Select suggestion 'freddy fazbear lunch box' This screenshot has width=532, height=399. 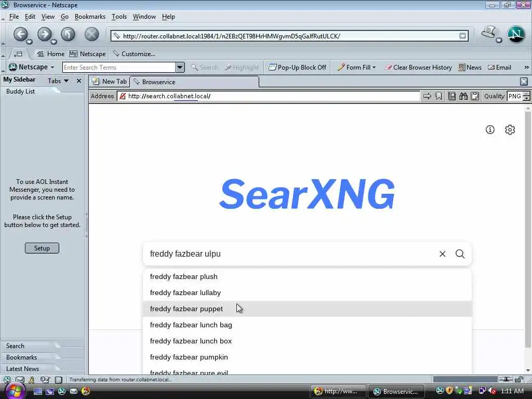pos(308,341)
